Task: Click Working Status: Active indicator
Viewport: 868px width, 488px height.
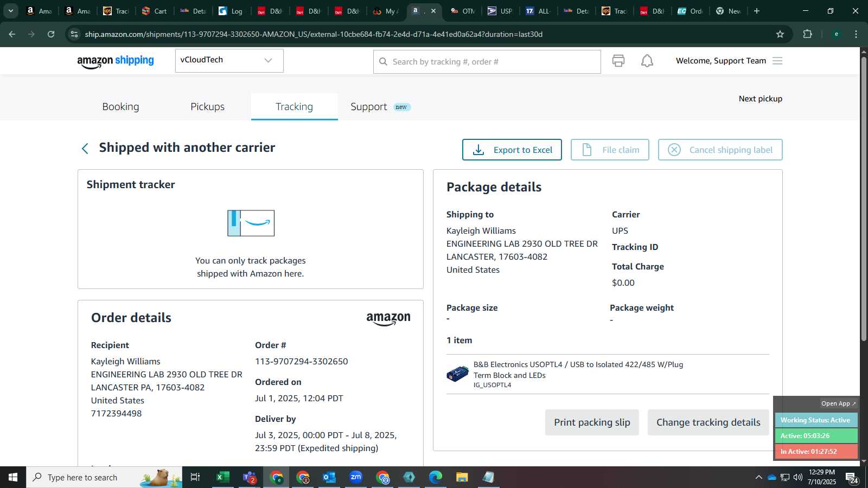Action: click(816, 420)
